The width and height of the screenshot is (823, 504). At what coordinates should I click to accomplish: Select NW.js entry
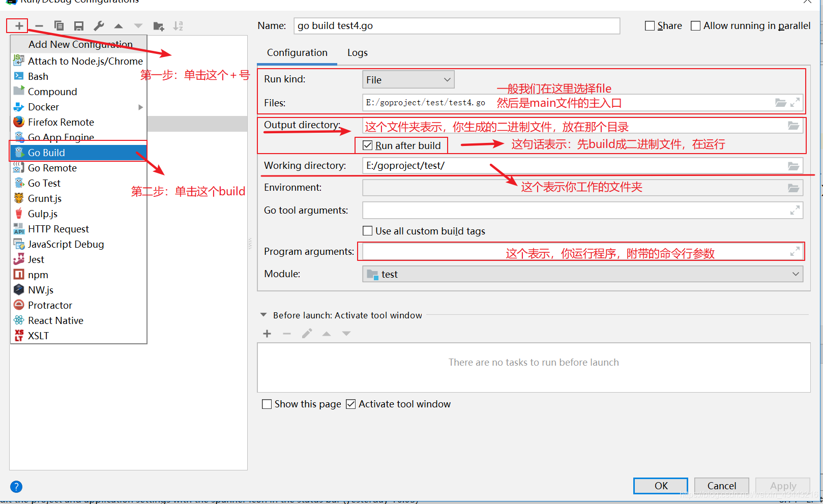pyautogui.click(x=78, y=290)
